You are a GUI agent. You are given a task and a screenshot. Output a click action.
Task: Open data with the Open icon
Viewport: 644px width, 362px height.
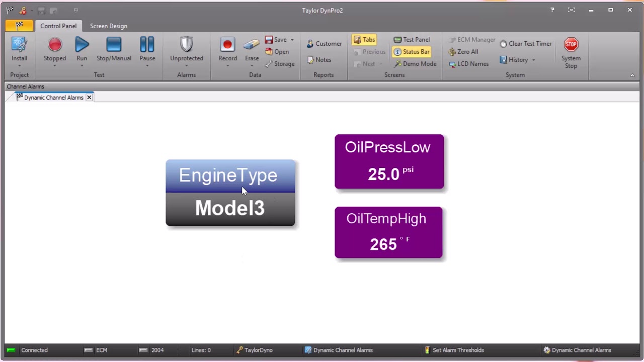tap(269, 52)
